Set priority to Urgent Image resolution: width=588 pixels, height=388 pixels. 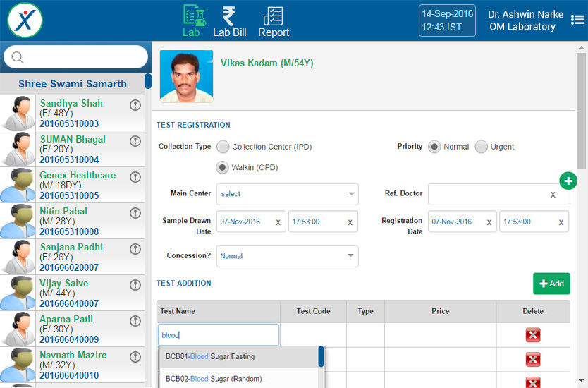tap(481, 147)
